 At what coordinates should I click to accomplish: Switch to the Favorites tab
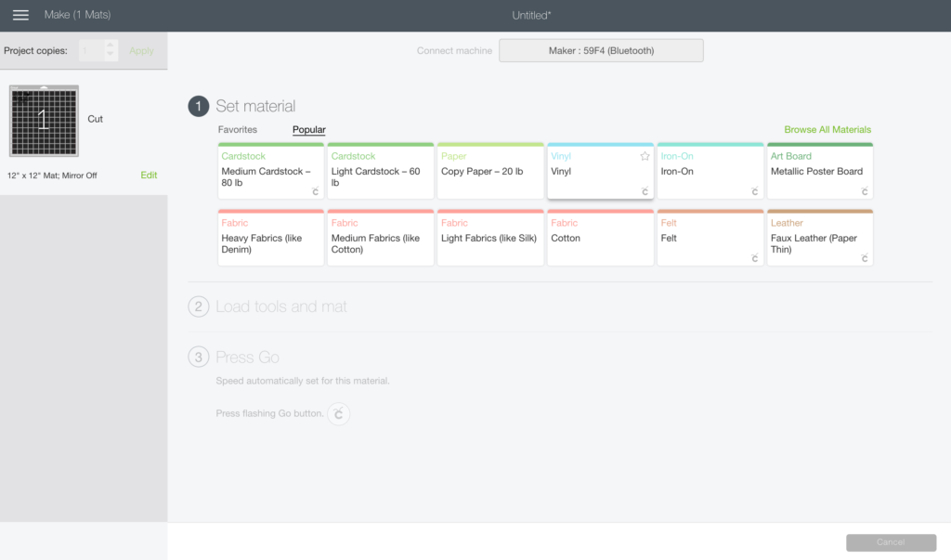tap(237, 129)
